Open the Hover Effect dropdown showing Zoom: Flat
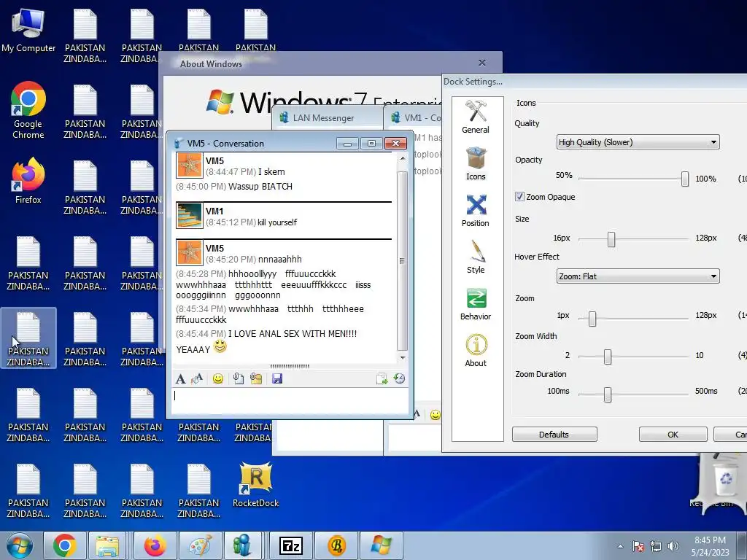Image resolution: width=747 pixels, height=560 pixels. (x=638, y=276)
